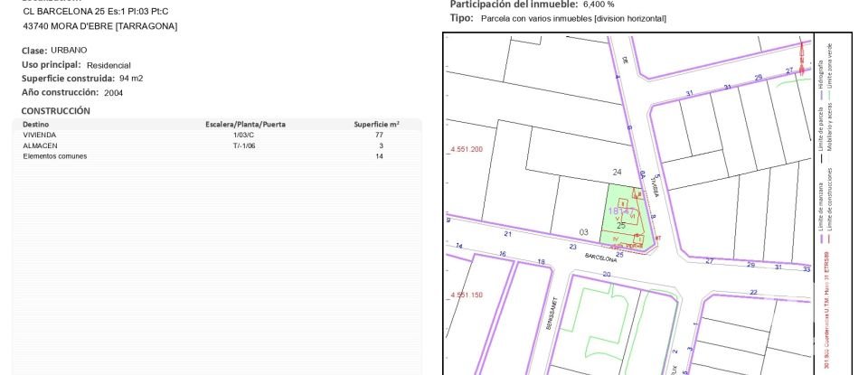
Task: Select the ALMACEN table row
Action: (x=217, y=145)
